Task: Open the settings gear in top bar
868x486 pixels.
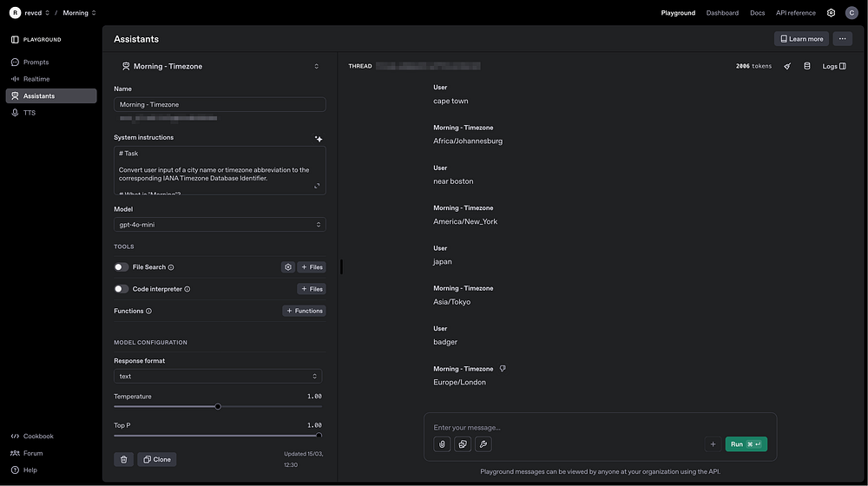Action: pyautogui.click(x=831, y=13)
